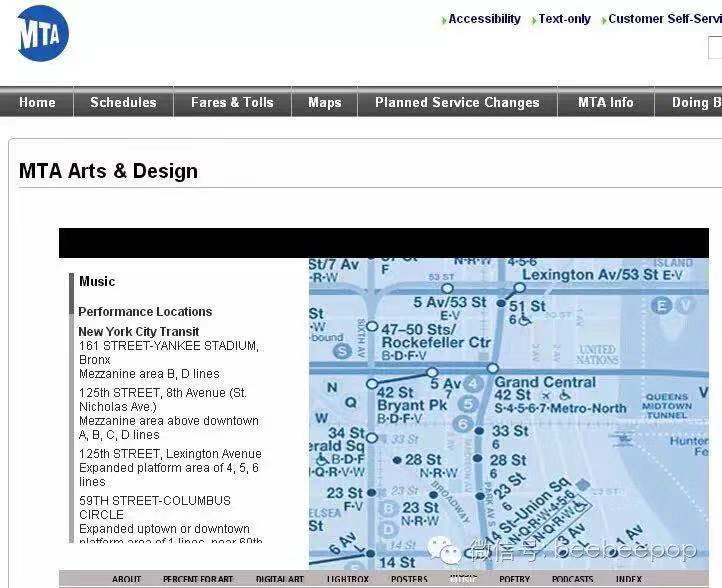Open the DIGITAL ART tab
This screenshot has height=588, width=722.
click(279, 579)
